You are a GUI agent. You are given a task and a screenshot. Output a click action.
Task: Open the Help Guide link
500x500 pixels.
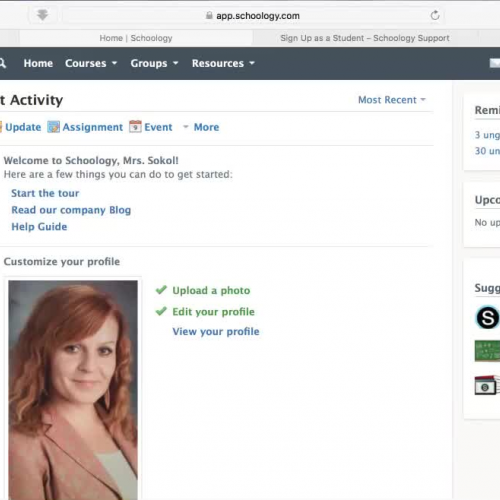point(39,227)
